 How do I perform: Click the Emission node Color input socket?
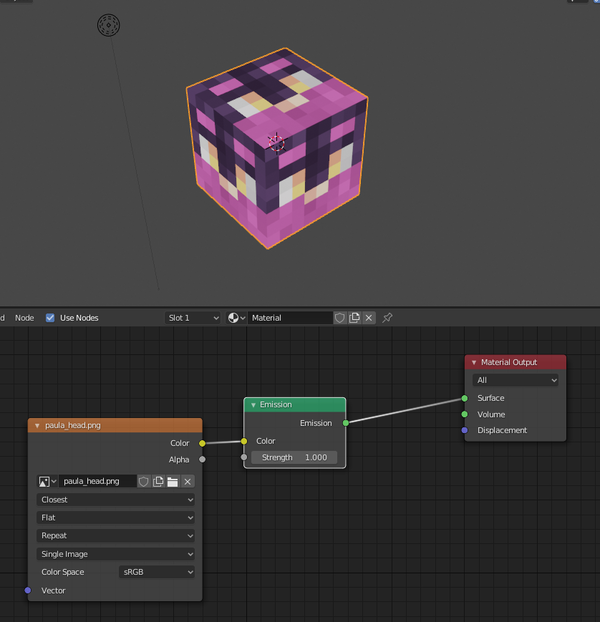point(244,441)
